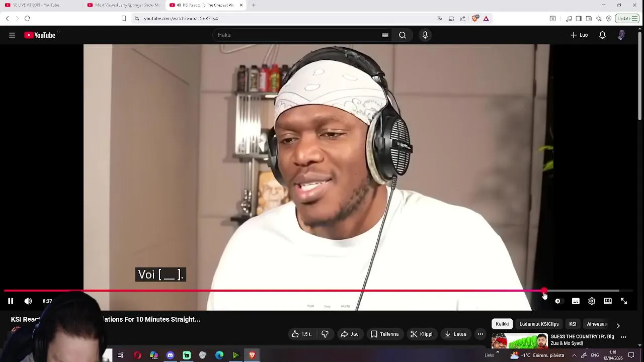Open YouTube notifications bell
The image size is (644, 362).
pos(602,35)
